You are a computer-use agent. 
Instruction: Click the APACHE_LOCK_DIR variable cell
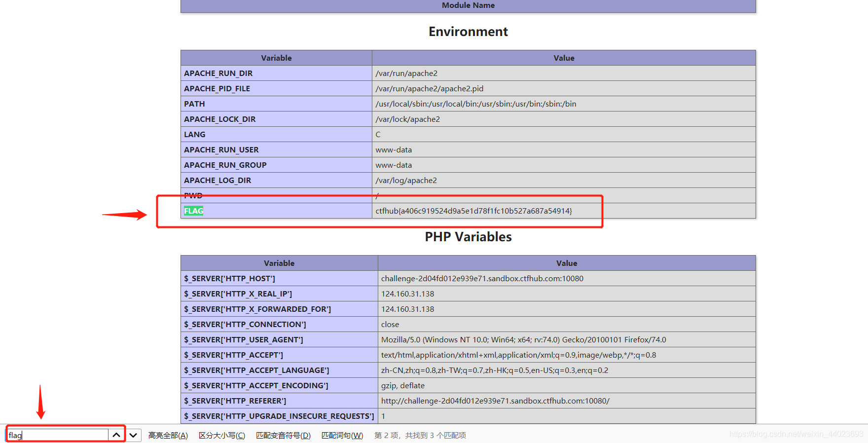[x=276, y=119]
